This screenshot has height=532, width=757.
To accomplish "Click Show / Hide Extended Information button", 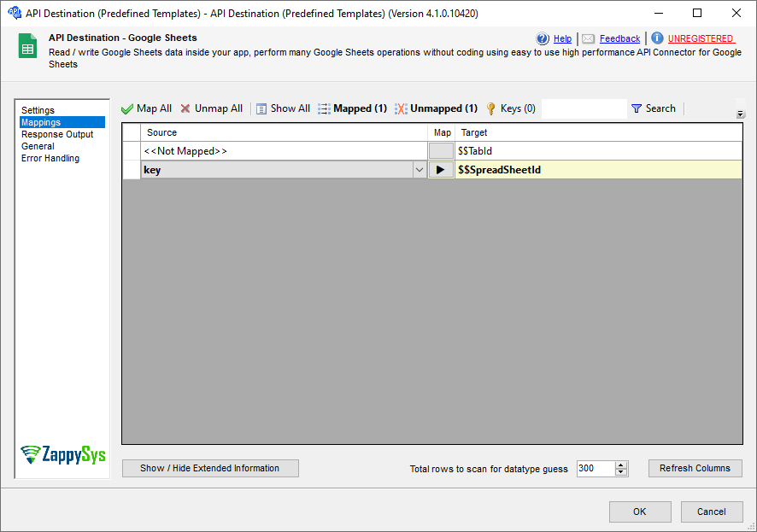I will tap(210, 468).
